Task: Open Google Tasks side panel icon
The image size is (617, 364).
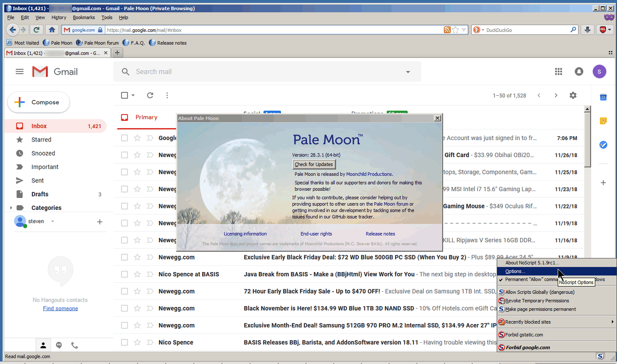Action: (x=603, y=144)
